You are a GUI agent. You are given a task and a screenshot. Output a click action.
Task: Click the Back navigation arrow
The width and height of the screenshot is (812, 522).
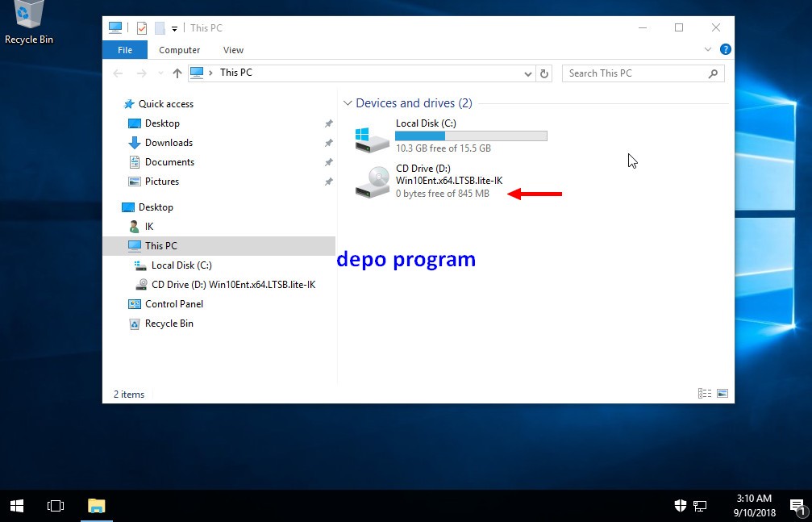118,73
